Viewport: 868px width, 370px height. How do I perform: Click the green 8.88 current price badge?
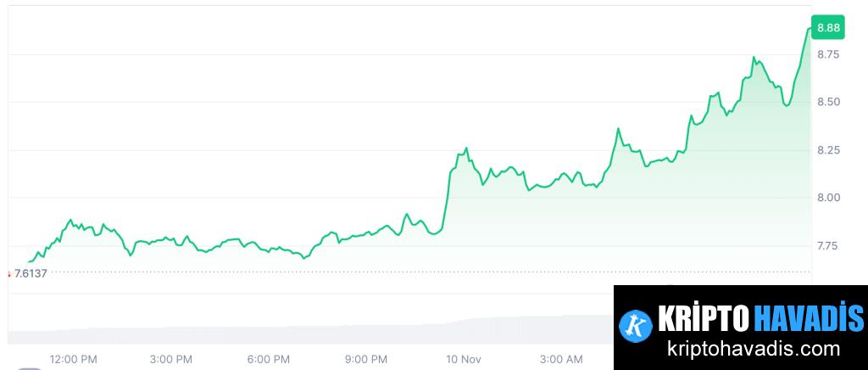(x=828, y=28)
